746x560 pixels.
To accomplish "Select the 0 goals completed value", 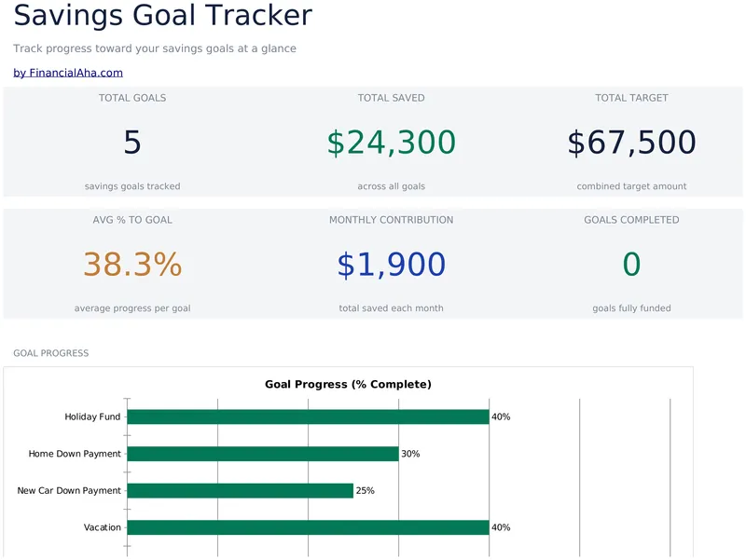I will click(x=631, y=265).
